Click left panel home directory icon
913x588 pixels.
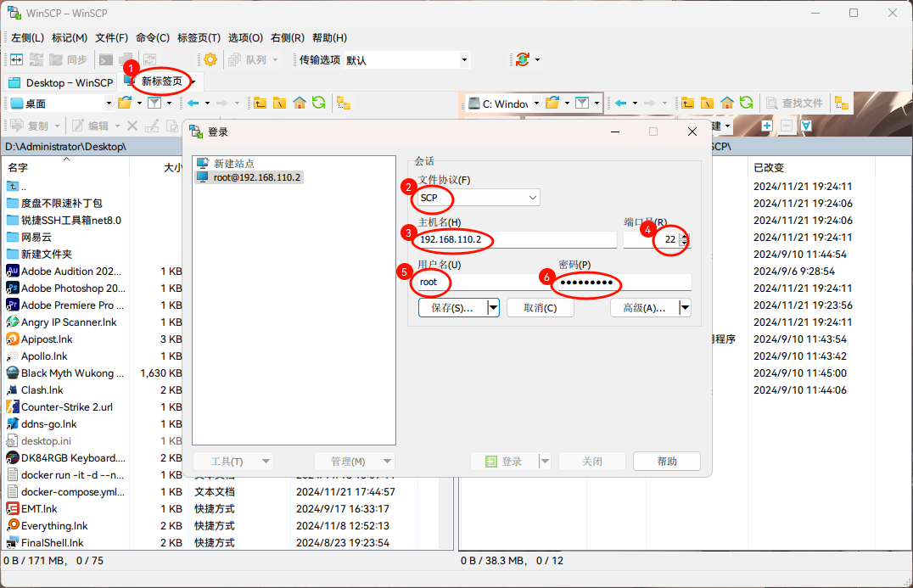coord(300,103)
